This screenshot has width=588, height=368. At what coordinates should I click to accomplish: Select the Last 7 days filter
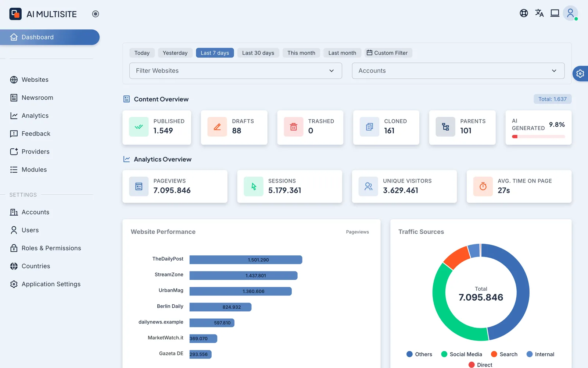[x=215, y=53]
